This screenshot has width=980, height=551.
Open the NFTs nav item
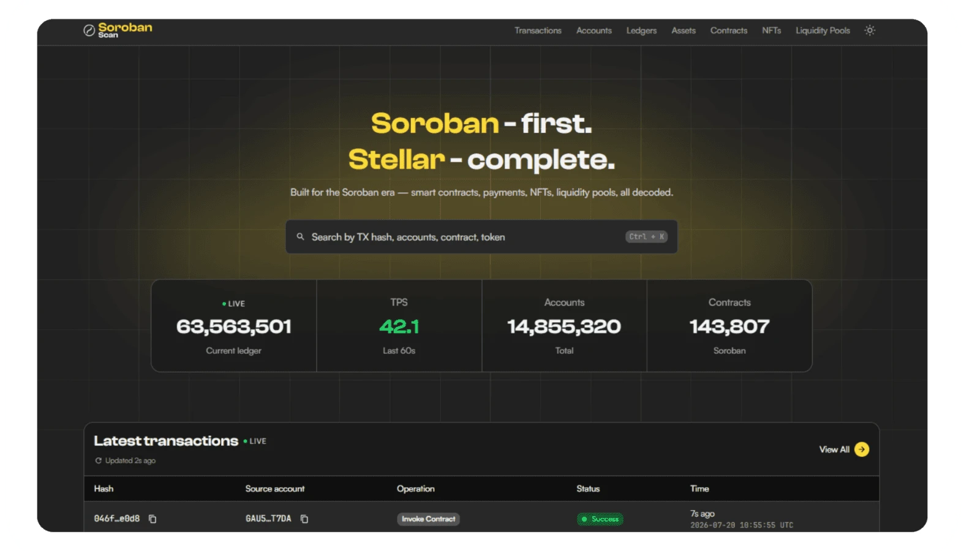pos(771,31)
